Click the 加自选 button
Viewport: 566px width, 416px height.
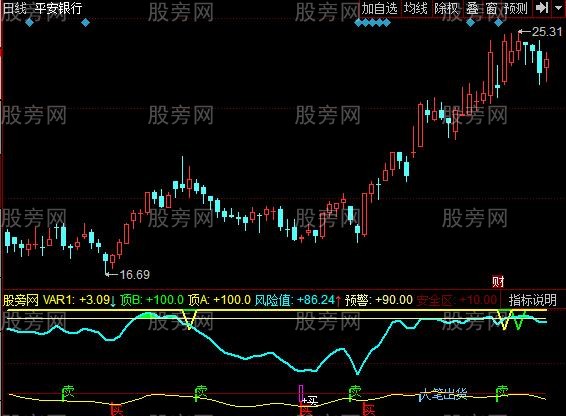pos(379,8)
